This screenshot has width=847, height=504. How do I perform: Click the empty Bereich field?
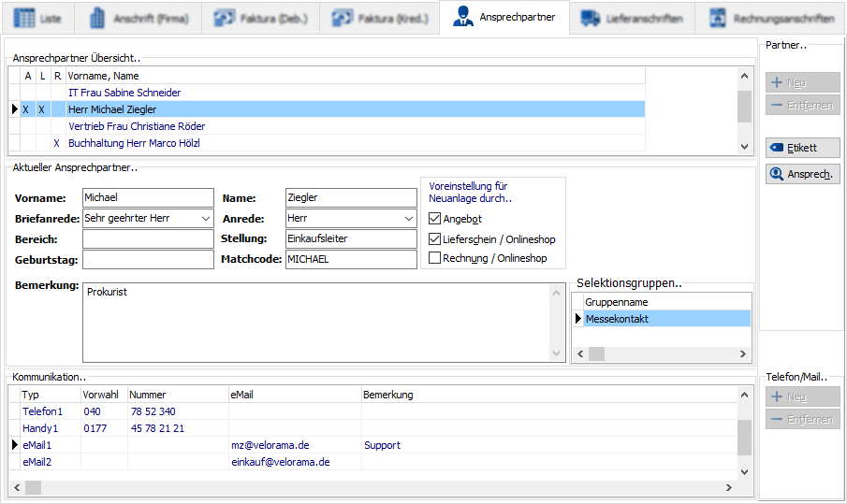coord(148,239)
